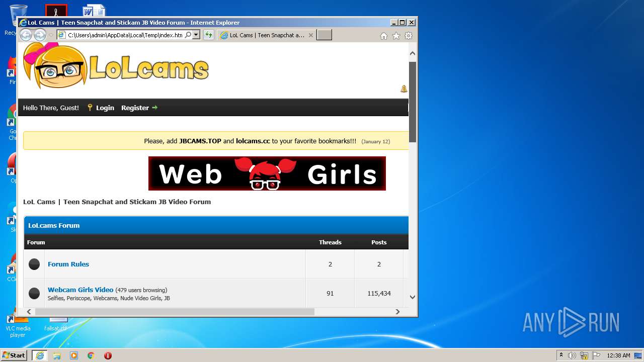
Task: Close the LoL Cams tab
Action: click(310, 35)
